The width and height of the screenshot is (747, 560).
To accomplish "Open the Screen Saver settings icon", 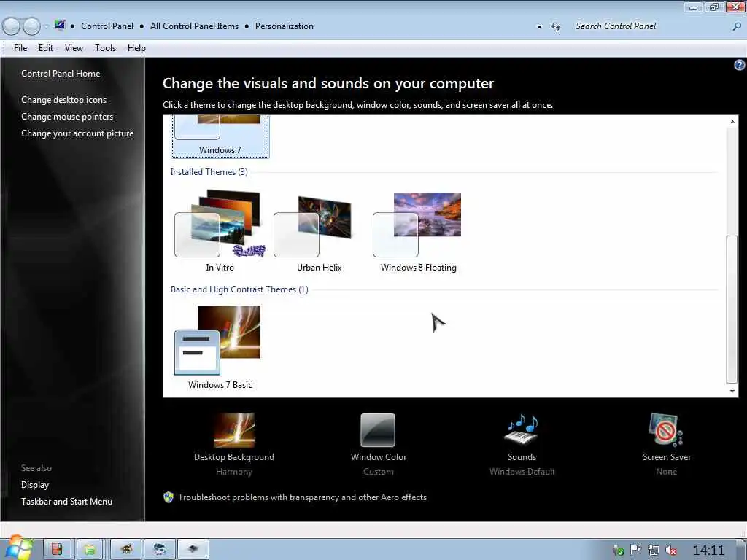I will (x=666, y=429).
